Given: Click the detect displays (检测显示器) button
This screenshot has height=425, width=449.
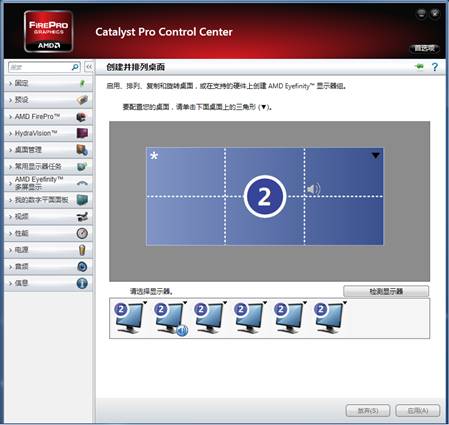Looking at the screenshot, I should click(x=386, y=291).
